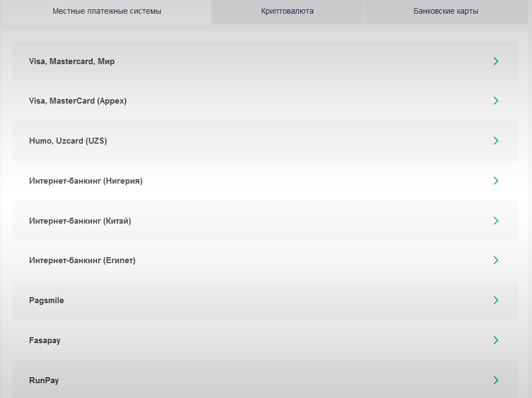Image resolution: width=532 pixels, height=398 pixels.
Task: Select the Интернет-банкинг (Китай) option text
Action: pyautogui.click(x=80, y=221)
